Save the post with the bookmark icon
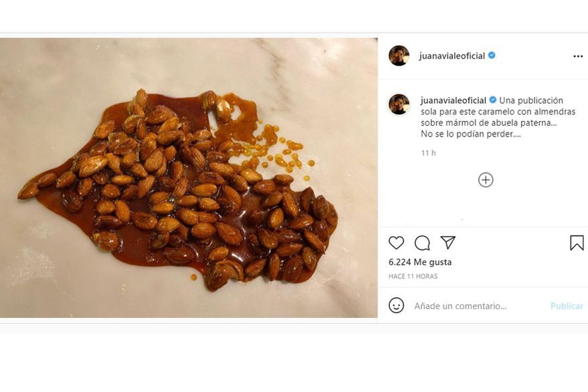Viewport: 588px width, 392px height. coord(577,243)
